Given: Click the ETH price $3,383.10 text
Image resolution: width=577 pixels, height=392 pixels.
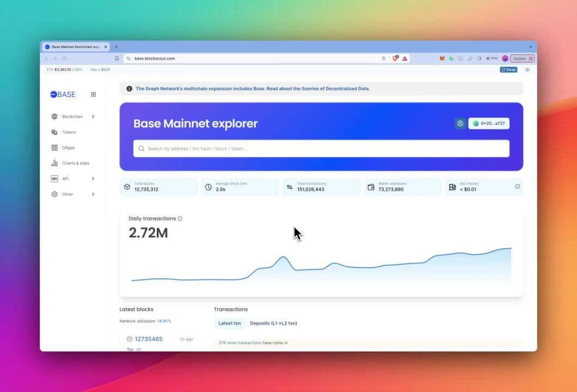Looking at the screenshot, I should click(x=63, y=70).
